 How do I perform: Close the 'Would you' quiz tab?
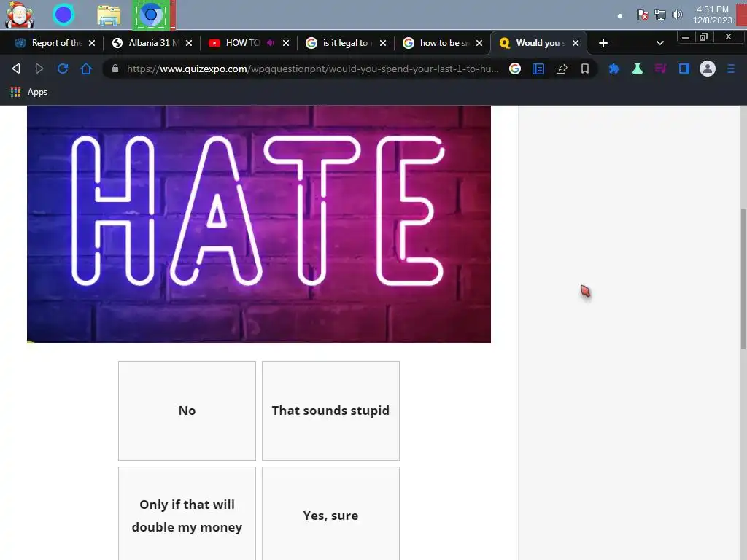[576, 43]
